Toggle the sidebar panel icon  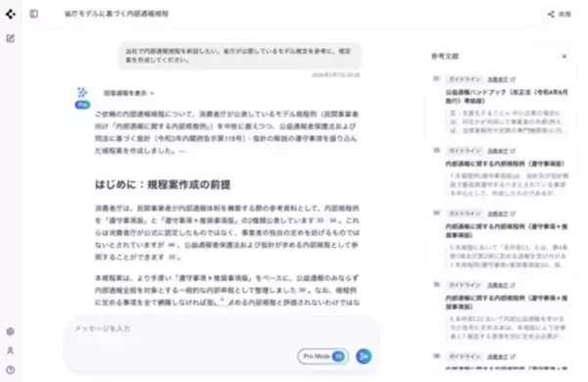(x=33, y=14)
